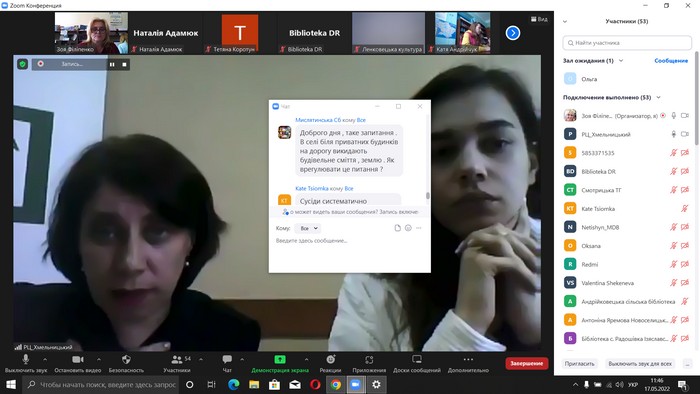Click the Windows taskbar search box
Image resolution: width=700 pixels, height=394 pixels.
coord(100,384)
